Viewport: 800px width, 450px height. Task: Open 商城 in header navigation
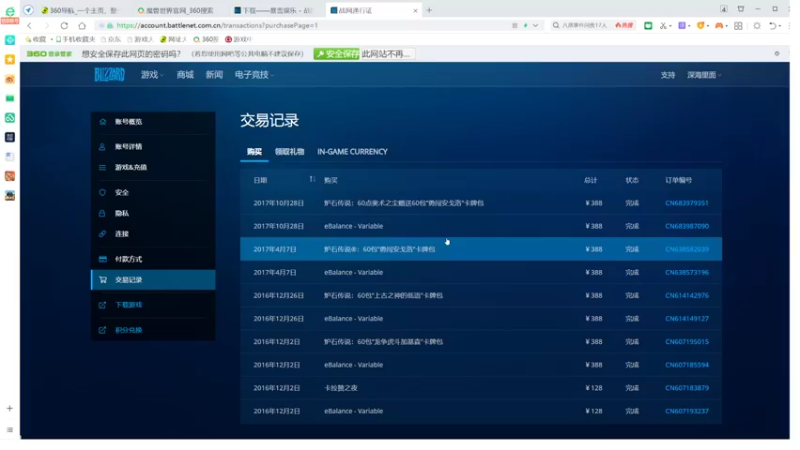pyautogui.click(x=185, y=75)
